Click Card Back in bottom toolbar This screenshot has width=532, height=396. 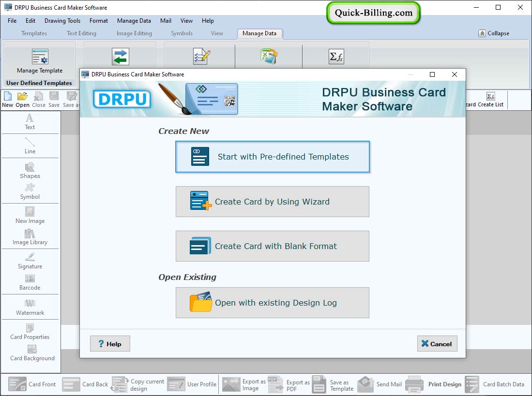point(85,384)
